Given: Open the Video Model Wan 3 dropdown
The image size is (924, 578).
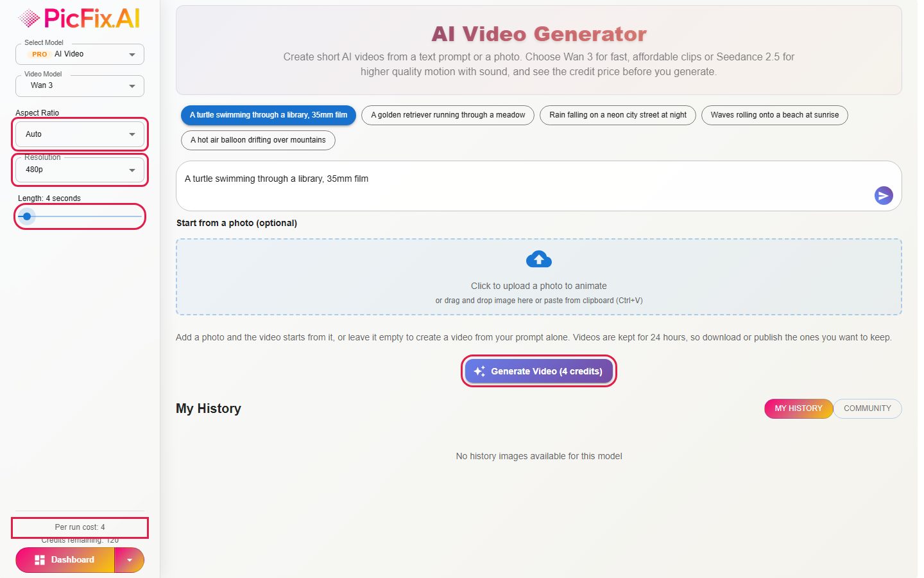Looking at the screenshot, I should (80, 85).
